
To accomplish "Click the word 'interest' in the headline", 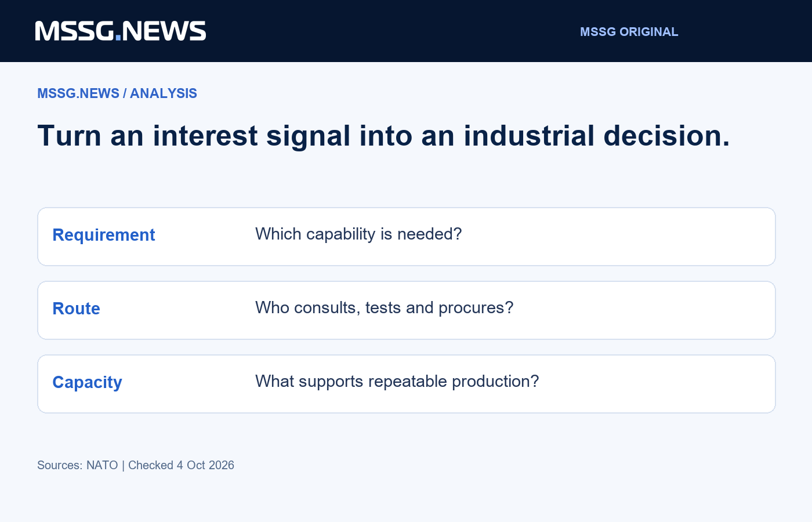I will [205, 136].
